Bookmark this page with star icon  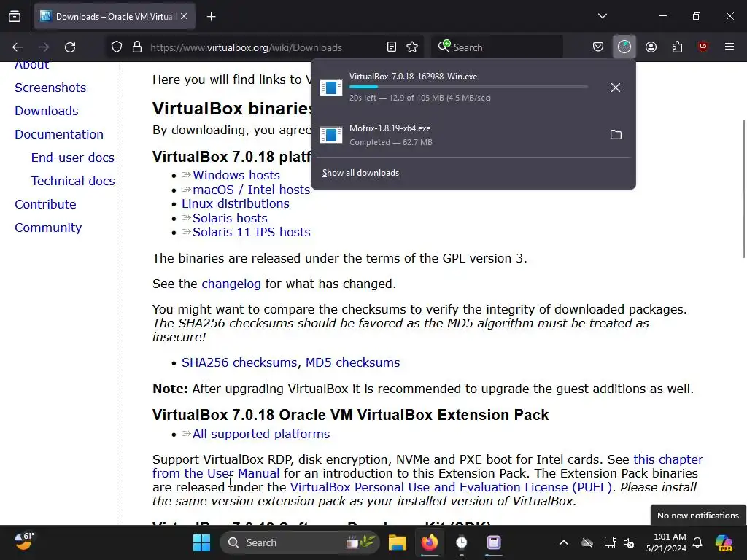pyautogui.click(x=412, y=47)
